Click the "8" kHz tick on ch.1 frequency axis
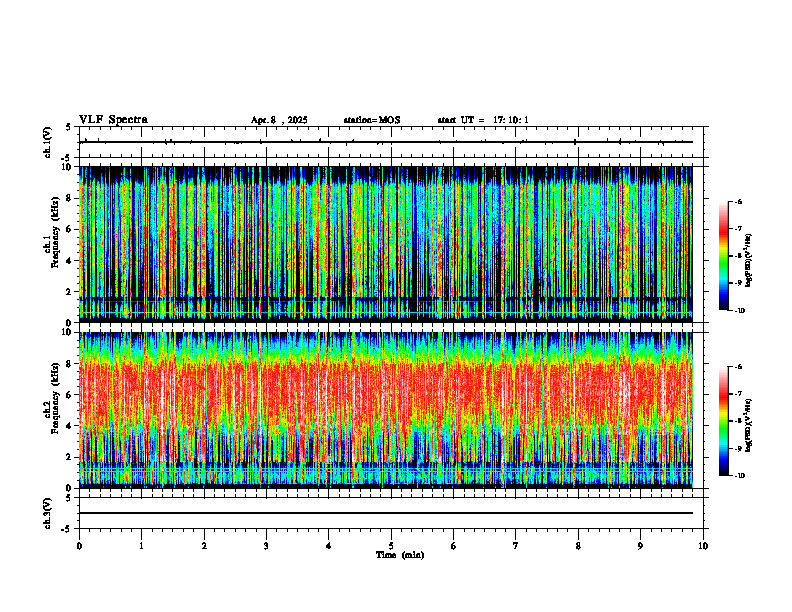792x612 pixels. (70, 198)
